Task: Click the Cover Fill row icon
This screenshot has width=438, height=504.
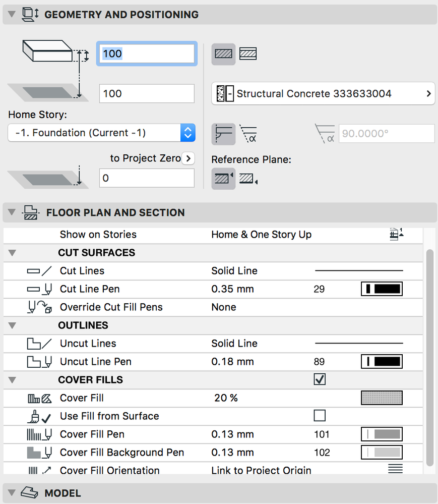Action: (x=39, y=398)
